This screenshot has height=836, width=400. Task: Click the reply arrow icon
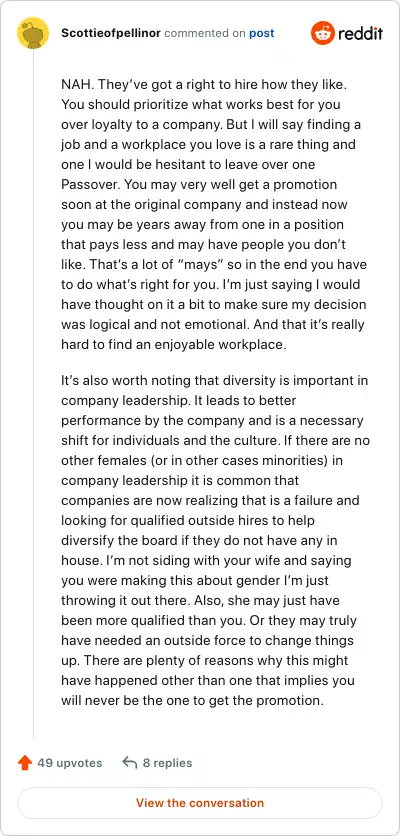pos(130,763)
